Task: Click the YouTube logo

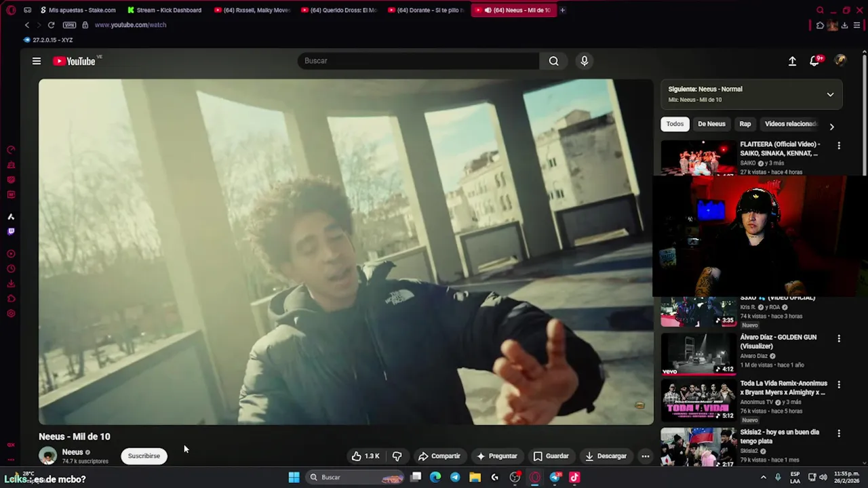Action: pos(75,61)
